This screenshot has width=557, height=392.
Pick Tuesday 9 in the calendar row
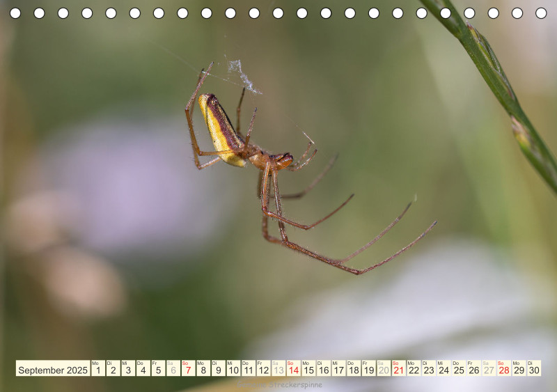coord(219,368)
